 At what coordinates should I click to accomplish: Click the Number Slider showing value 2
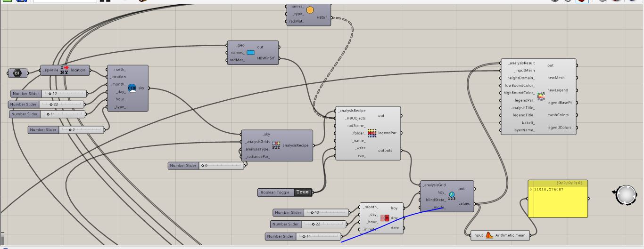(x=66, y=129)
